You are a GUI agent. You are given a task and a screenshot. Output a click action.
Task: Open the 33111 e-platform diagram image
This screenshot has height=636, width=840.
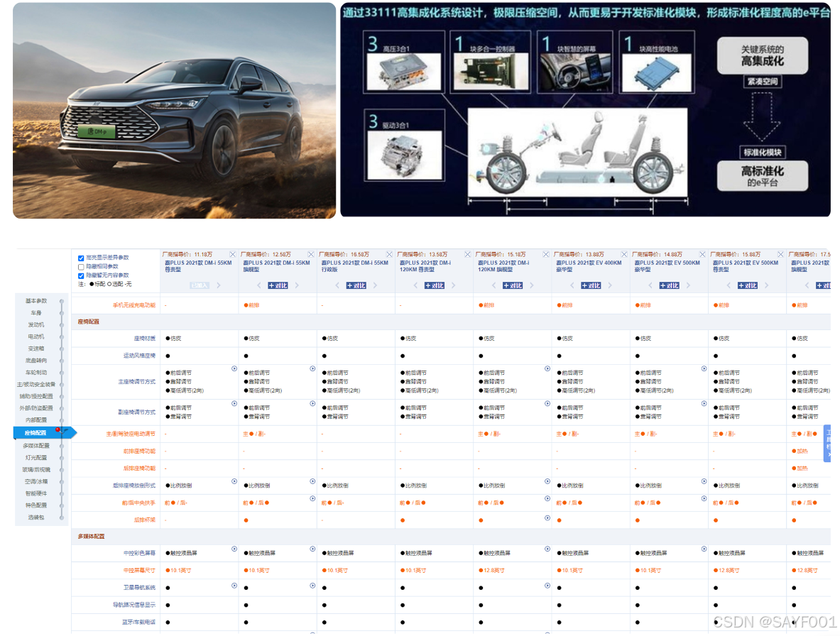pos(585,110)
